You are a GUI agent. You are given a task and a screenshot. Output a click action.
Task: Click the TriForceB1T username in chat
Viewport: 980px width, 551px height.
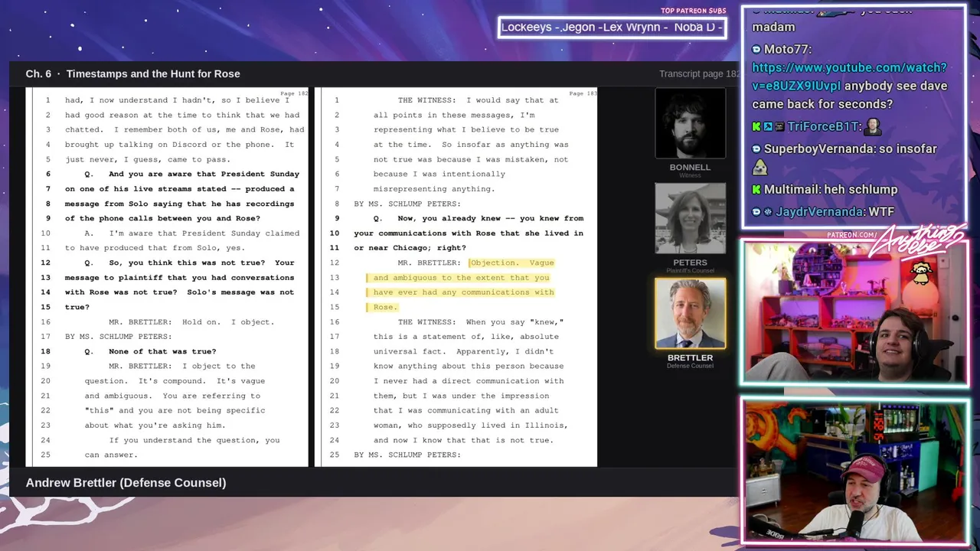click(x=824, y=126)
